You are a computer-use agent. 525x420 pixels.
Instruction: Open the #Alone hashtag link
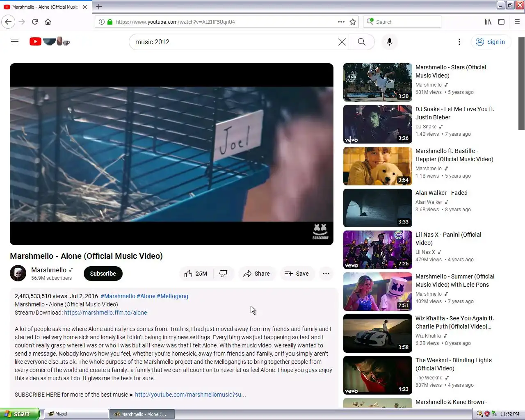[146, 296]
